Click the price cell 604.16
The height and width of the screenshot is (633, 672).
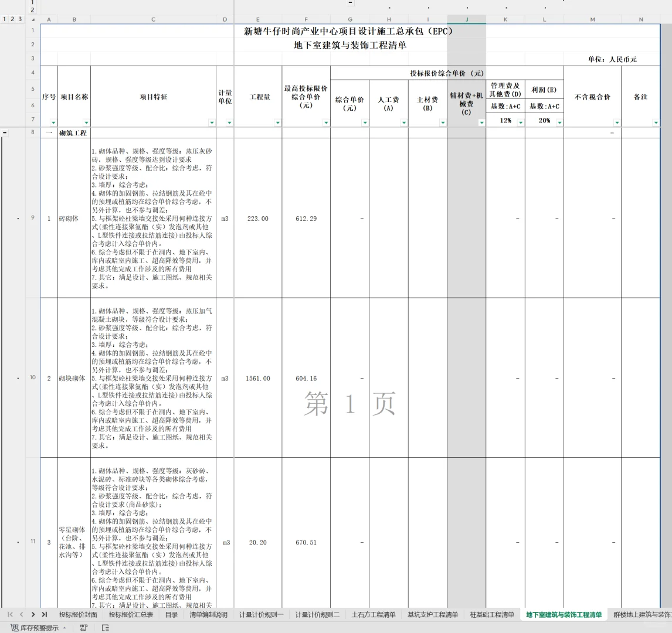pos(306,378)
